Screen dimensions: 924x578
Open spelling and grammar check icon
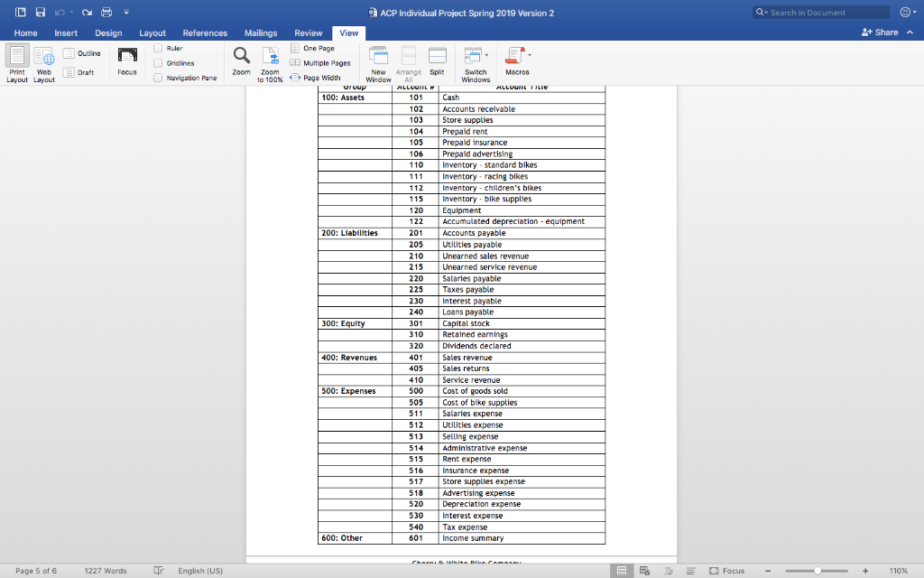[159, 571]
